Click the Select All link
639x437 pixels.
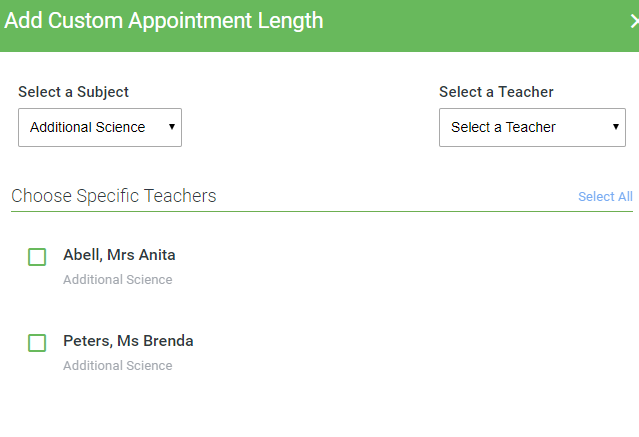pyautogui.click(x=605, y=197)
